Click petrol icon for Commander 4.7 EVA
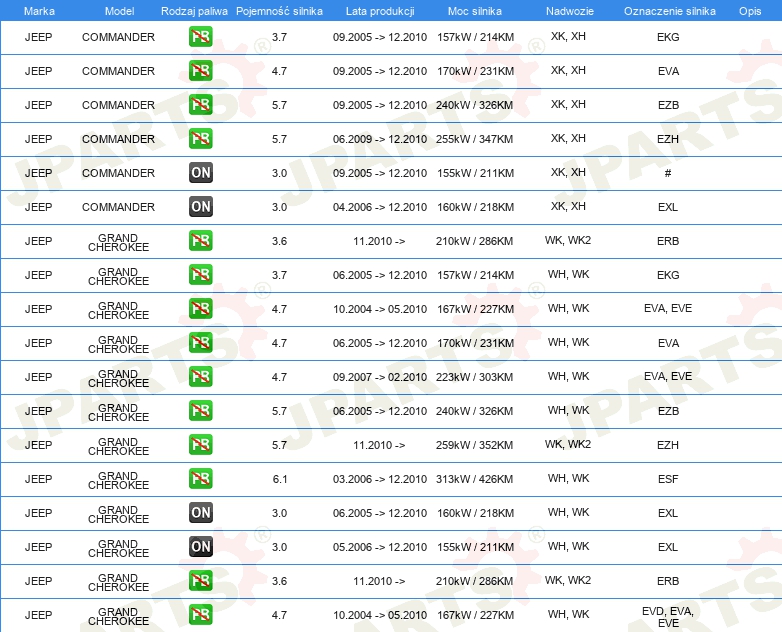This screenshot has width=782, height=632. click(200, 71)
